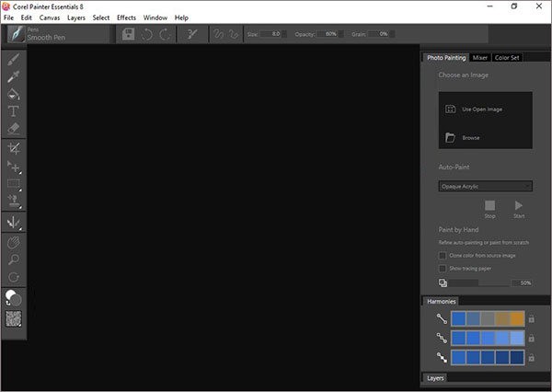Click the Layers panel tab
The image size is (552, 392).
point(435,378)
